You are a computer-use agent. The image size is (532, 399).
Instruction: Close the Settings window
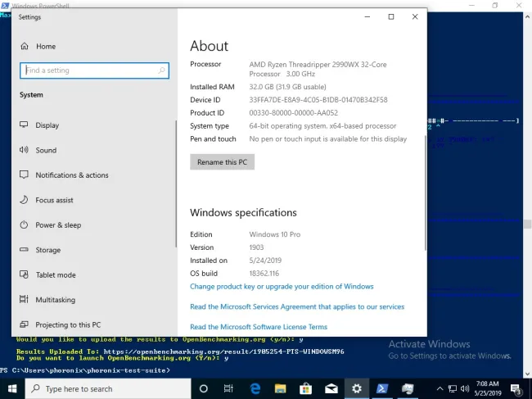point(415,16)
